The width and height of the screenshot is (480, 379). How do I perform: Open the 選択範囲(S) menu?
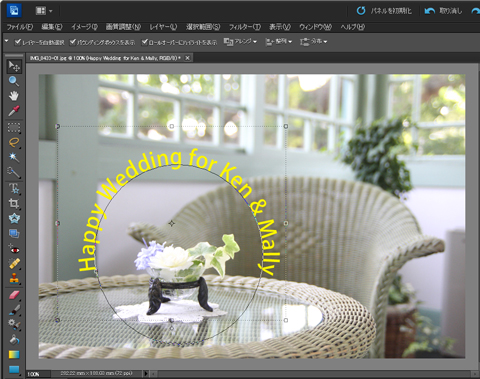[x=203, y=27]
